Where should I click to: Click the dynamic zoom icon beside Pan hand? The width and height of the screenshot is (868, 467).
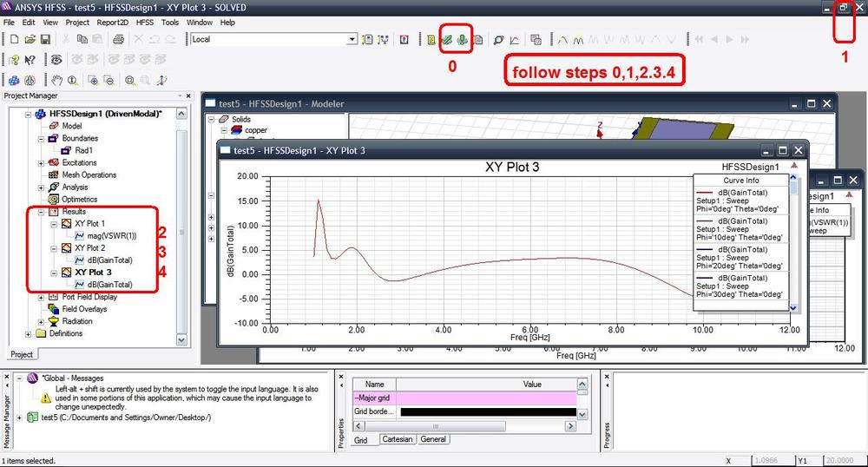coord(73,80)
